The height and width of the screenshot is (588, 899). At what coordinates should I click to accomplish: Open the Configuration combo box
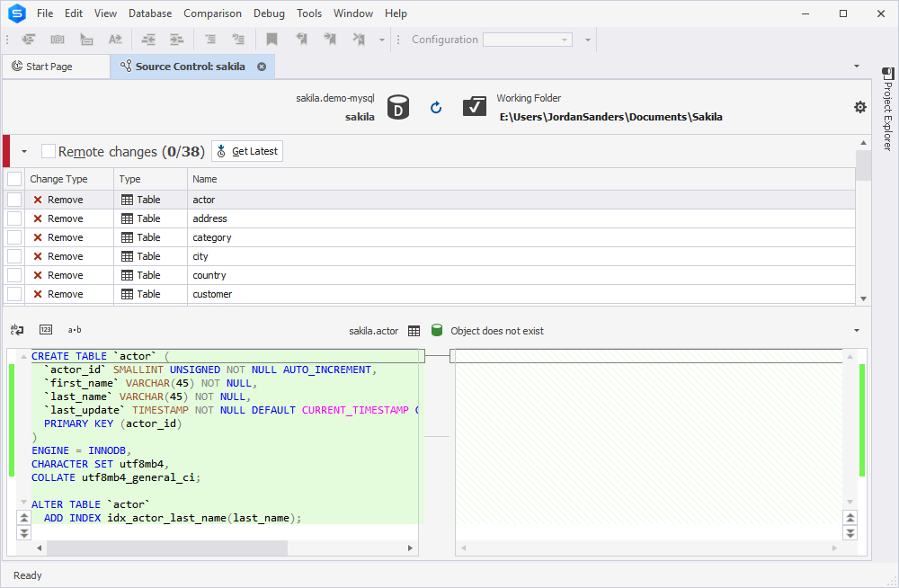[528, 40]
